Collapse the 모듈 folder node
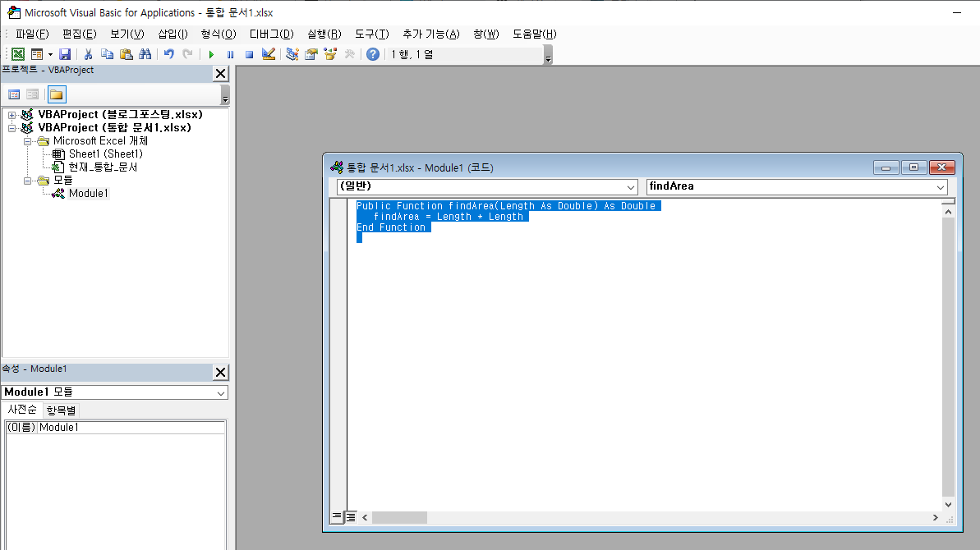980x550 pixels. tap(27, 181)
